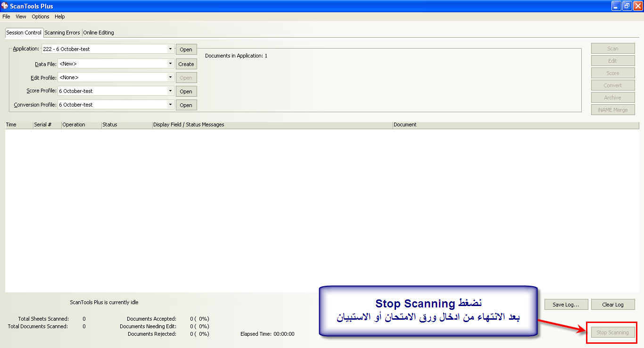This screenshot has width=644, height=348.
Task: Expand the Score Profile dropdown arrow
Action: coord(170,91)
